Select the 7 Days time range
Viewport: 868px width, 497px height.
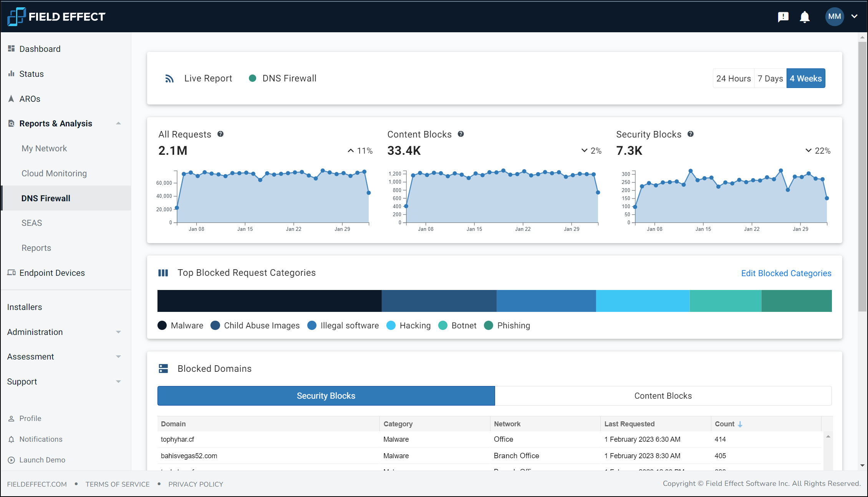(770, 78)
